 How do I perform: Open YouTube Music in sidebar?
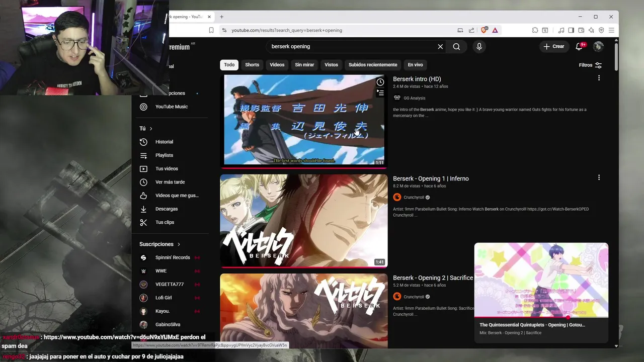170,107
